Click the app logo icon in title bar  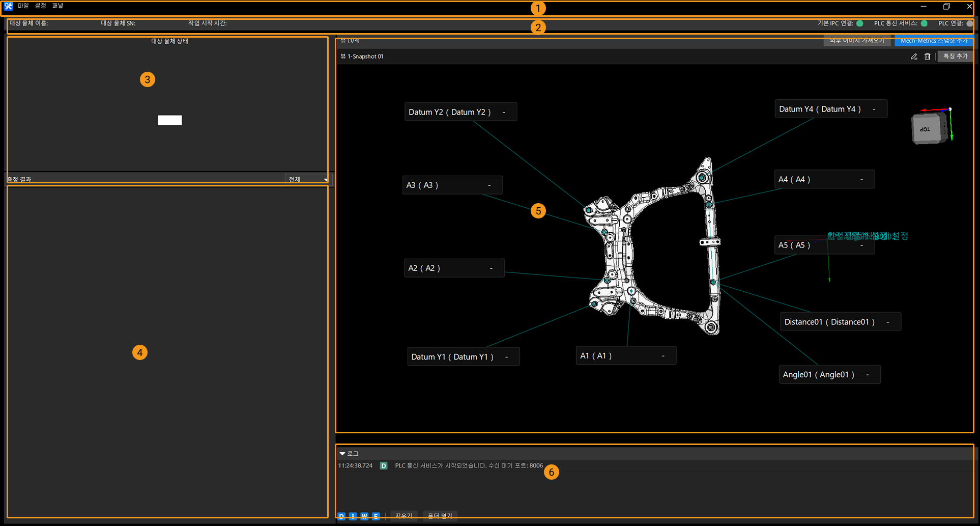pos(8,6)
